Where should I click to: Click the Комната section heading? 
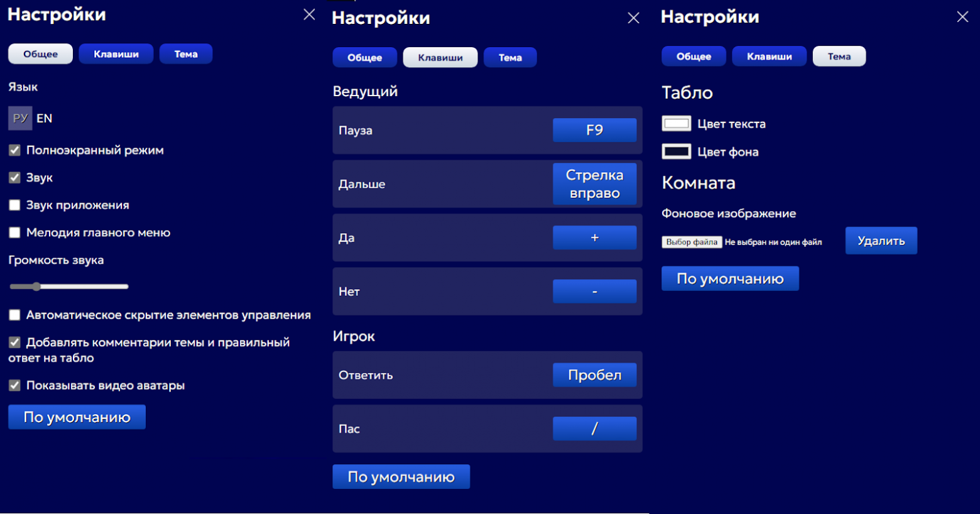tap(699, 183)
